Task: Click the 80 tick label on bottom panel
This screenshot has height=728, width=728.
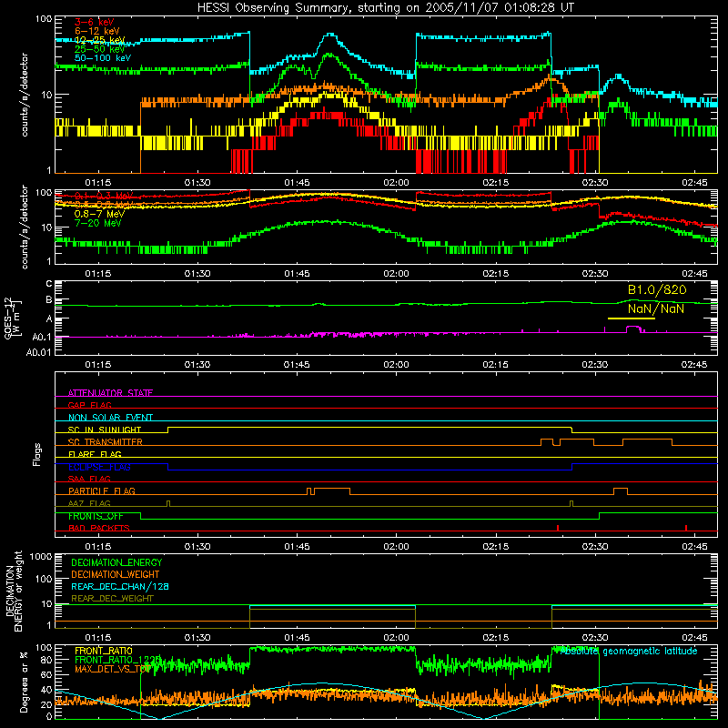Action: pos(46,660)
